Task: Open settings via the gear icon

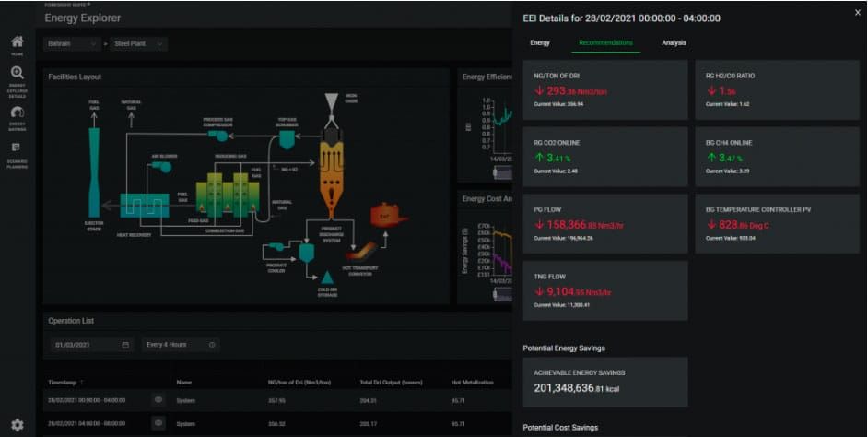Action: coord(18,425)
